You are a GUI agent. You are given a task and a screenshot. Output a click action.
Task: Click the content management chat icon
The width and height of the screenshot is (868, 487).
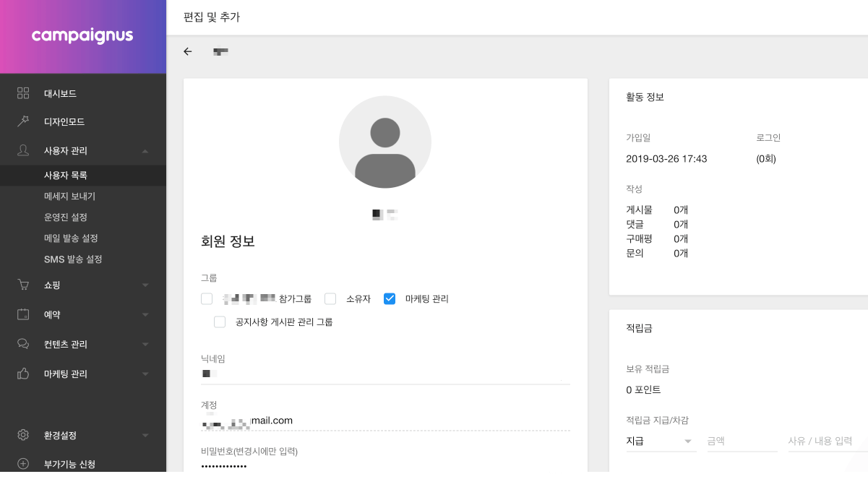pos(23,344)
